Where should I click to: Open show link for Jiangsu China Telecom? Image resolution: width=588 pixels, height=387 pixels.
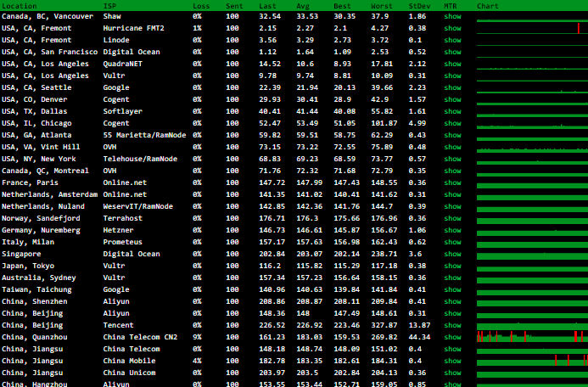click(x=452, y=349)
